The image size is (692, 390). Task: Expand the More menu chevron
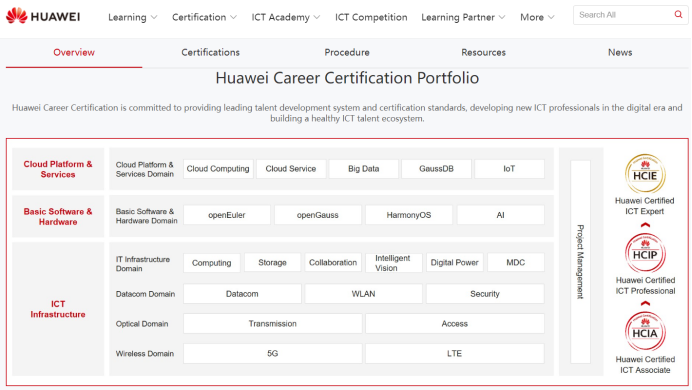coord(551,17)
